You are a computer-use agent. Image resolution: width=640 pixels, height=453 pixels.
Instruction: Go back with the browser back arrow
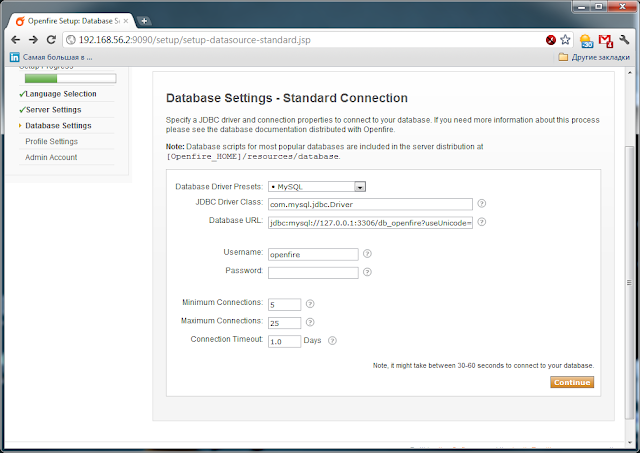16,40
